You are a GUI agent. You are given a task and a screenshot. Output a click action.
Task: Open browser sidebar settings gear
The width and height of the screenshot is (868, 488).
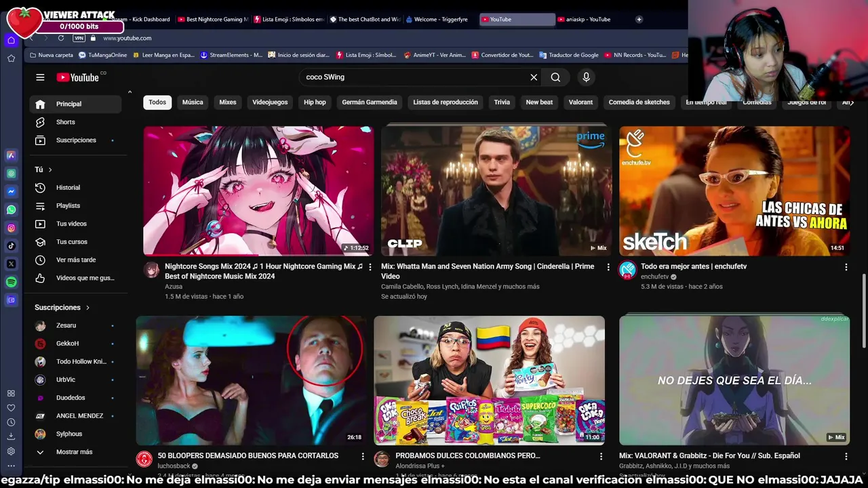[x=11, y=451]
